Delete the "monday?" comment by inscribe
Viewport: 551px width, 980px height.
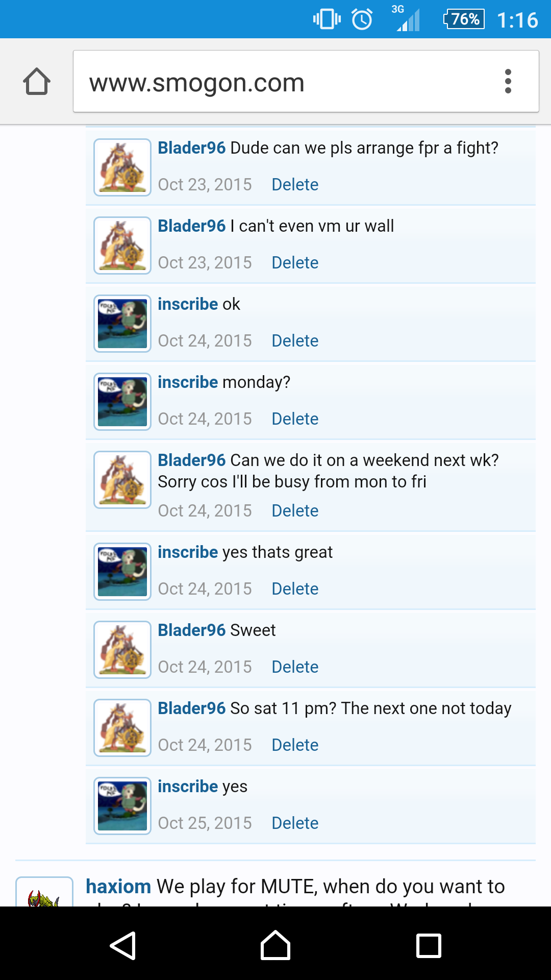pos(295,419)
